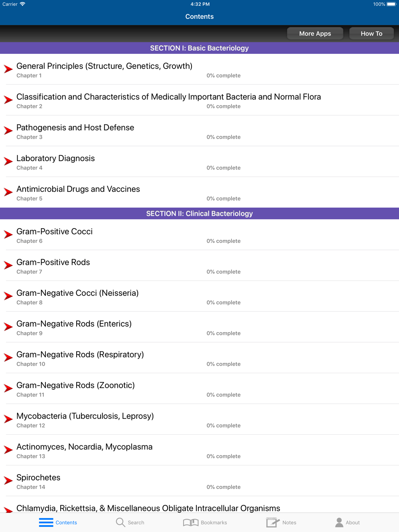
Task: Tap the About person icon
Action: coord(339,522)
